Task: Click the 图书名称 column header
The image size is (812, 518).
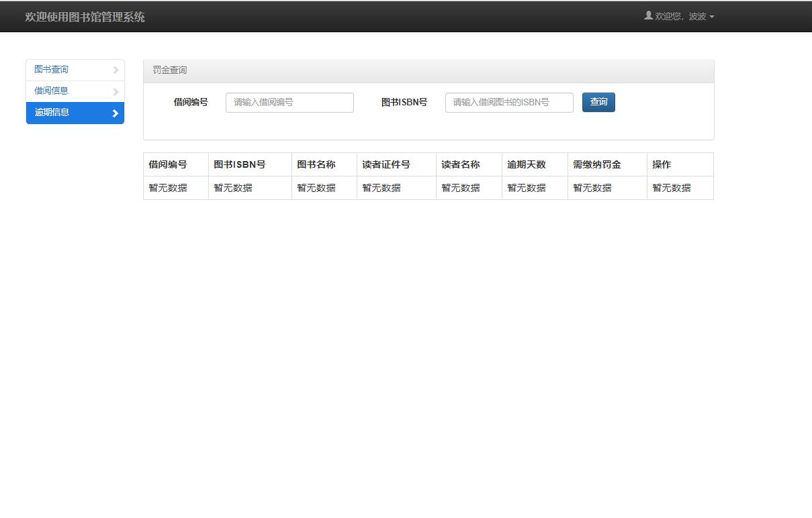Action: (316, 164)
